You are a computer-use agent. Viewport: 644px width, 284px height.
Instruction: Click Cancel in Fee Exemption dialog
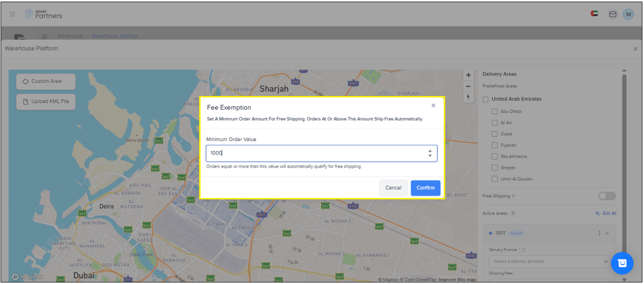393,188
